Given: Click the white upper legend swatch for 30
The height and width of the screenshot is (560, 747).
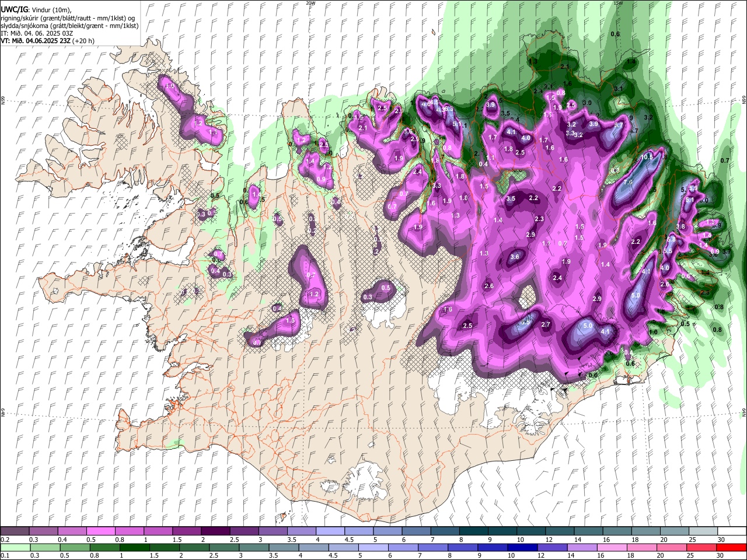Looking at the screenshot, I should pyautogui.click(x=732, y=531).
